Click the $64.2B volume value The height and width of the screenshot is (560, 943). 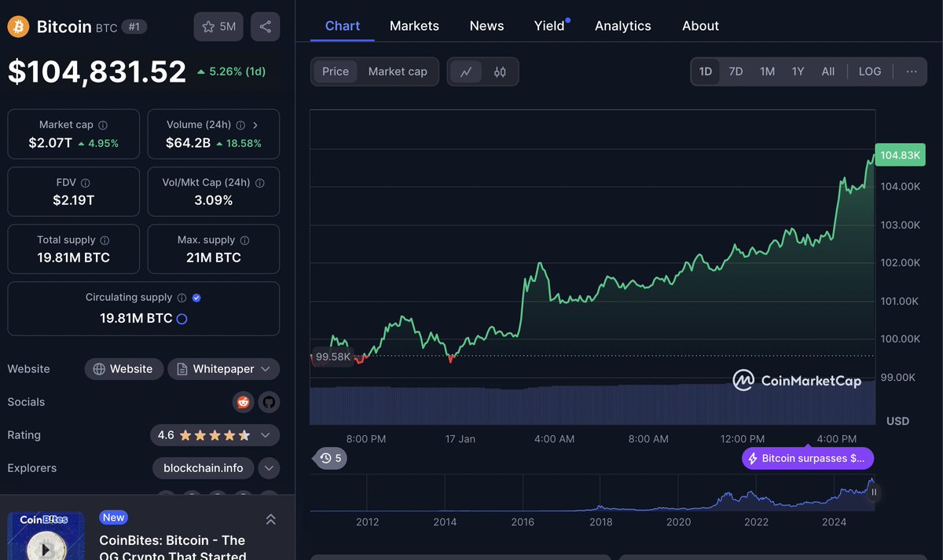pos(188,143)
